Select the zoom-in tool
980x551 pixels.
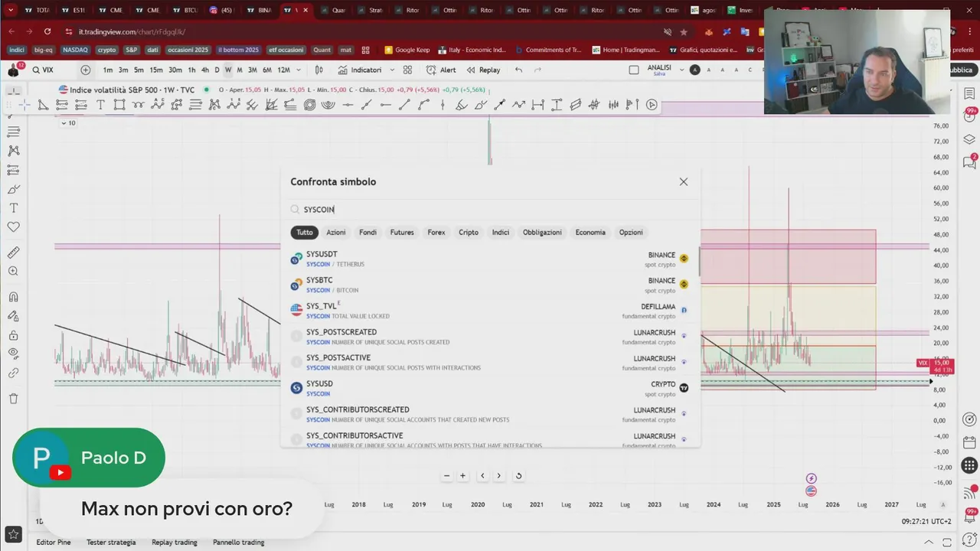coord(13,271)
